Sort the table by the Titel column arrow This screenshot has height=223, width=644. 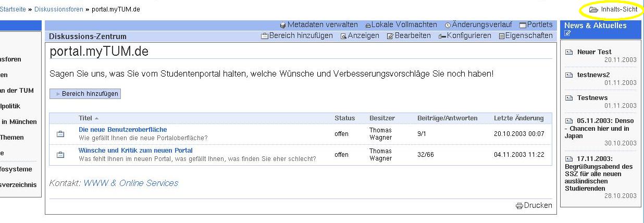97,118
